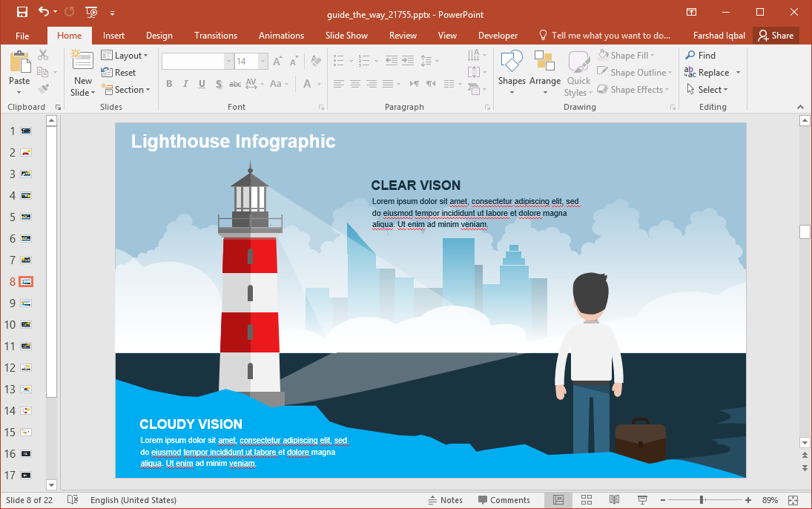Image resolution: width=812 pixels, height=509 pixels.
Task: Apply italic formatting to text
Action: pos(185,84)
